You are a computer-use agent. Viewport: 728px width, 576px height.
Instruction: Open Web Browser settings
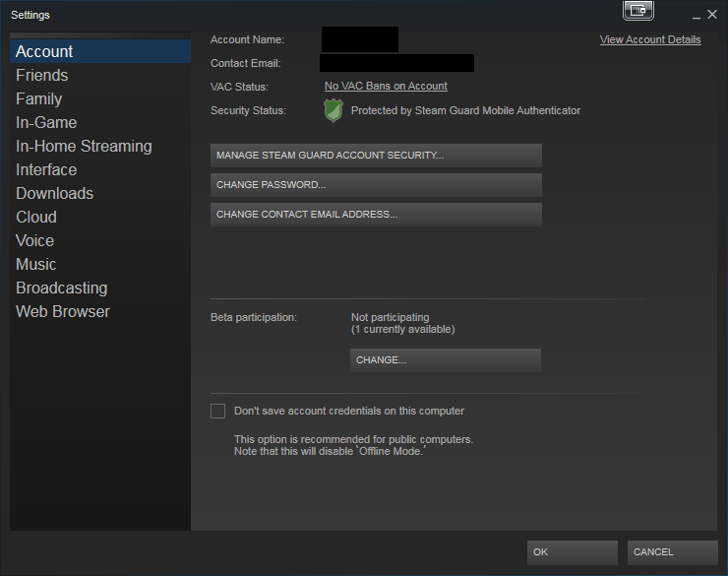coord(63,311)
